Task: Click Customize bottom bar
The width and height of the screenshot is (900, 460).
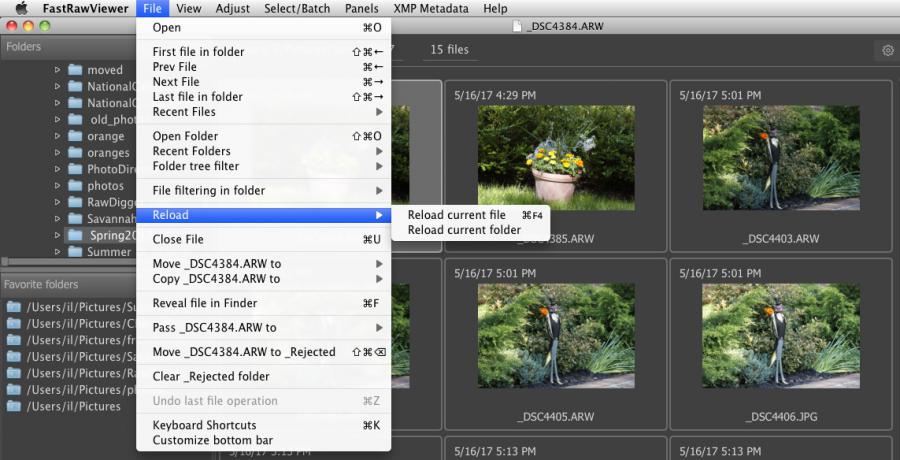Action: coord(212,440)
